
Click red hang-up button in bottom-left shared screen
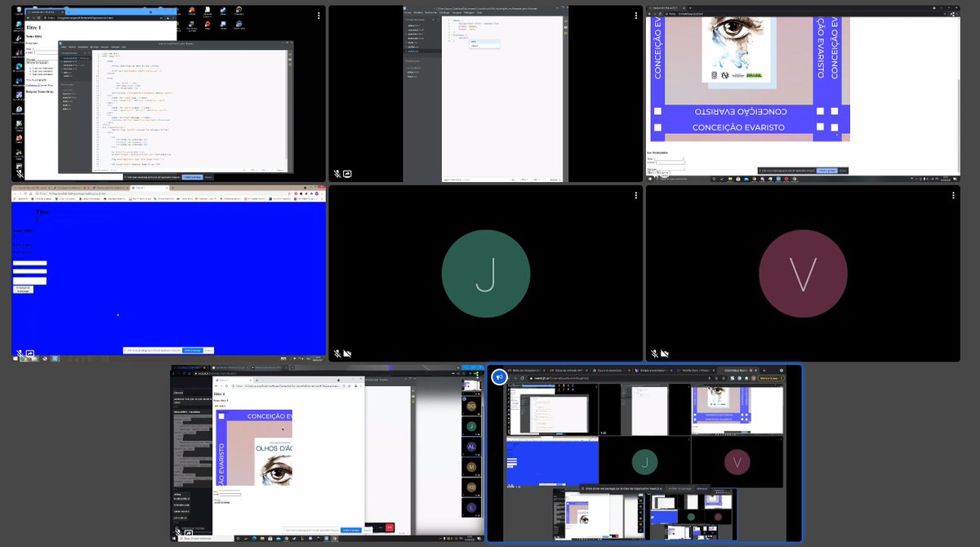click(x=390, y=528)
